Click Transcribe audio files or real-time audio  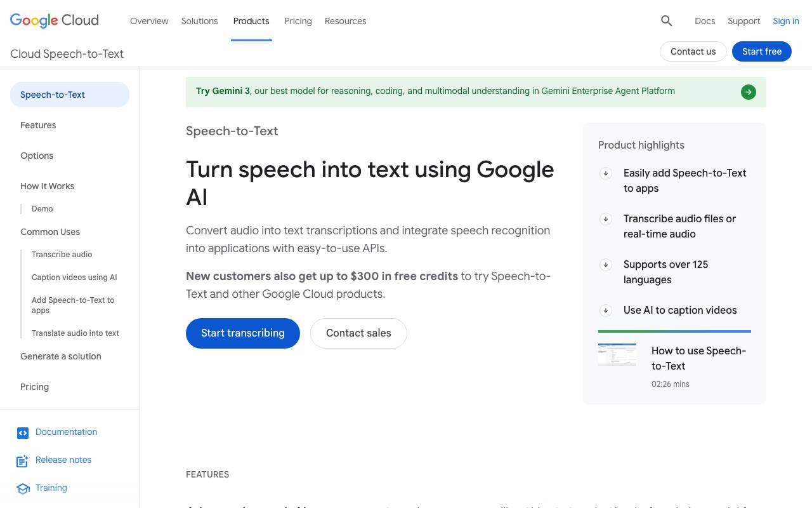tap(679, 226)
